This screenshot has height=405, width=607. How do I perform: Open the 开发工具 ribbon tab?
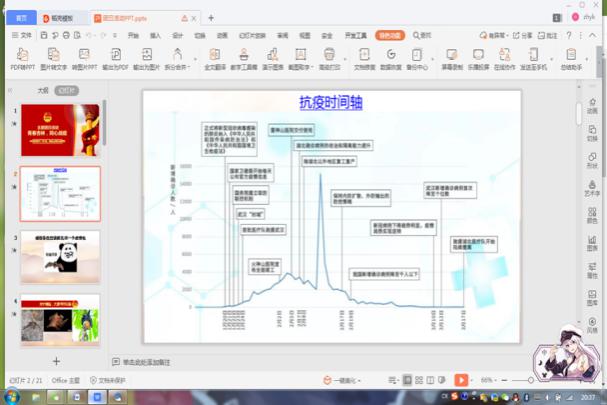pos(356,35)
